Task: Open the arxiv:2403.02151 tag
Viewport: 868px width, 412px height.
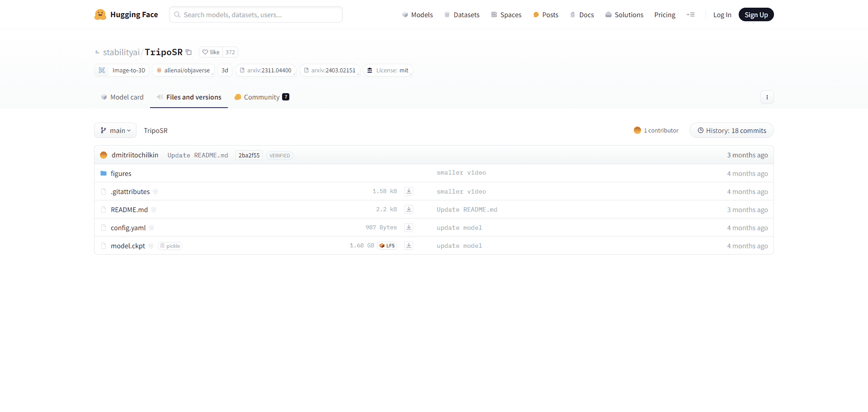Action: tap(330, 70)
